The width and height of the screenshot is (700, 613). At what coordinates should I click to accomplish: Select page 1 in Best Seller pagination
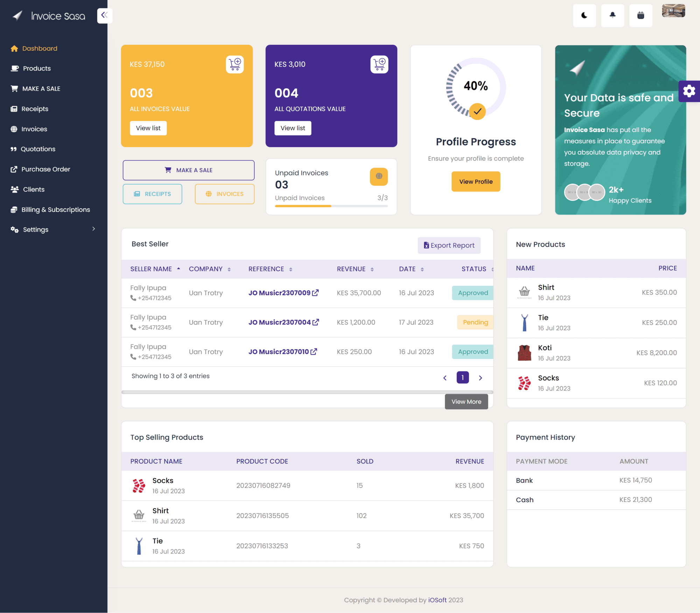point(462,378)
